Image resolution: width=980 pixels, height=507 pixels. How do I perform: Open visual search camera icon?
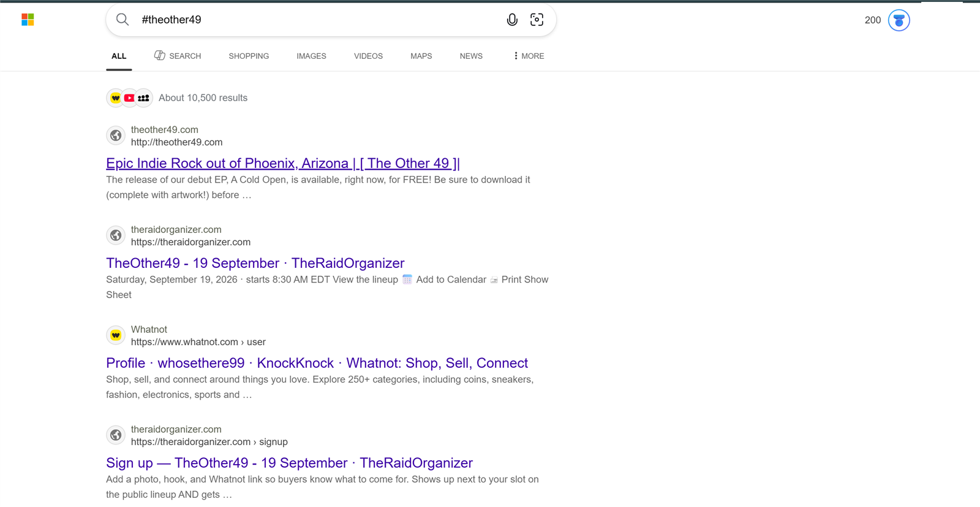(x=537, y=20)
